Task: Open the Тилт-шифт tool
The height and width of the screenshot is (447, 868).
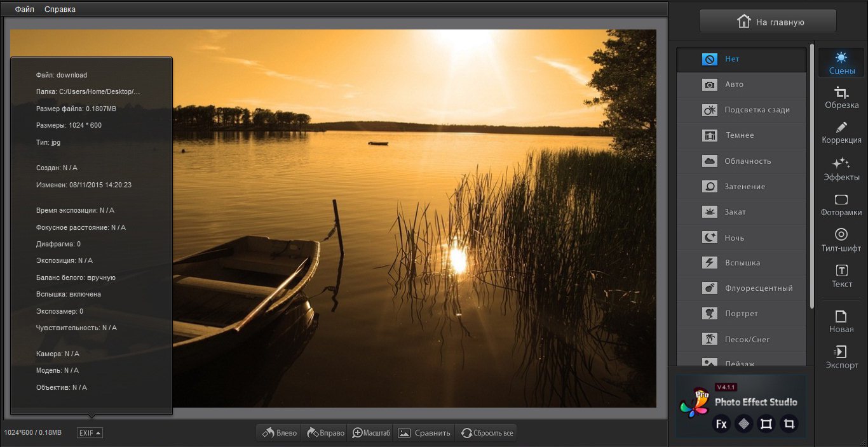Action: point(841,241)
